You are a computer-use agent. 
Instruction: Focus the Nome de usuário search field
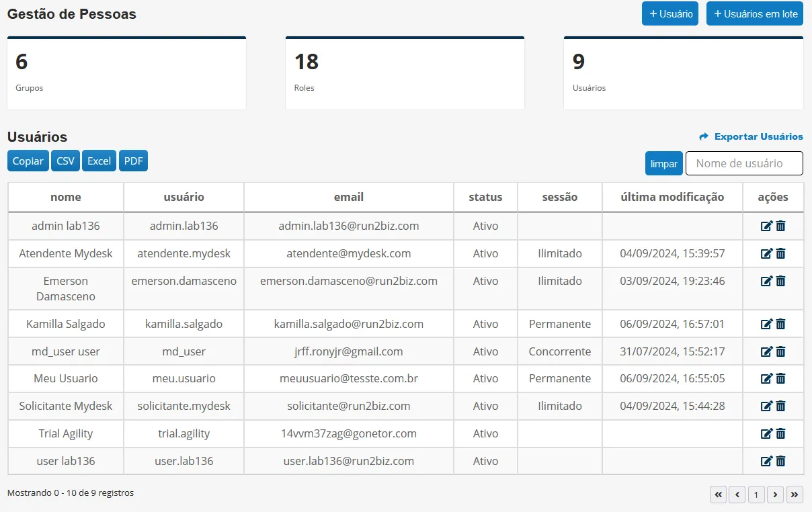click(x=744, y=163)
